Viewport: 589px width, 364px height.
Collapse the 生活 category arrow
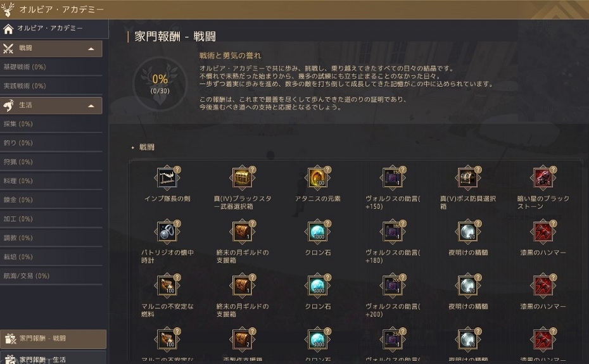point(91,106)
